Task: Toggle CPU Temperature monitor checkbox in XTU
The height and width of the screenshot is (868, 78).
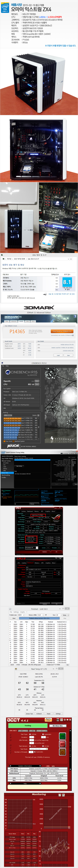Action: pos(2,491)
